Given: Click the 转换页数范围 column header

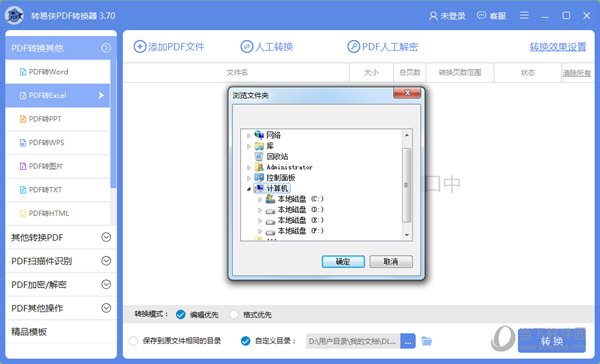Looking at the screenshot, I should coord(460,72).
